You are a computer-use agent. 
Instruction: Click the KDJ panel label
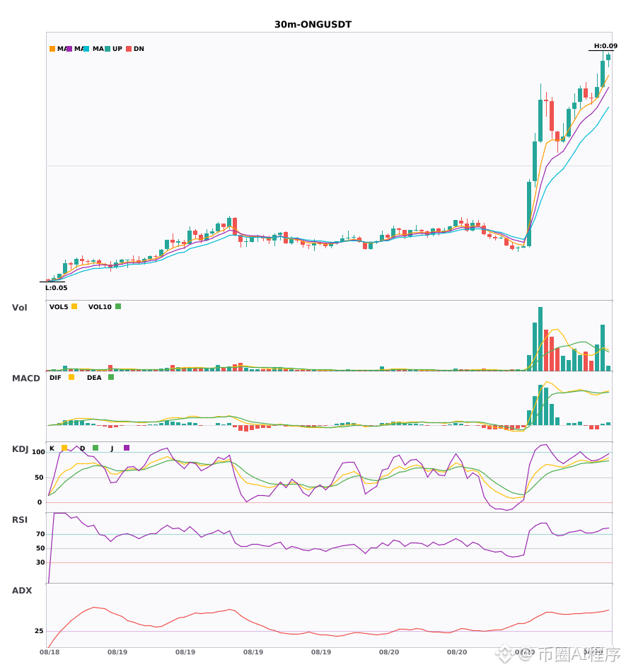20,449
